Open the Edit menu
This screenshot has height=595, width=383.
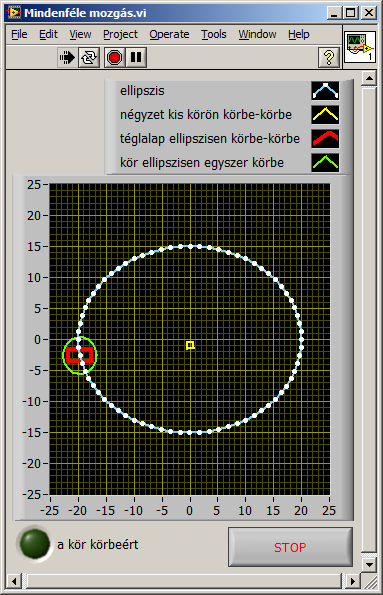48,35
